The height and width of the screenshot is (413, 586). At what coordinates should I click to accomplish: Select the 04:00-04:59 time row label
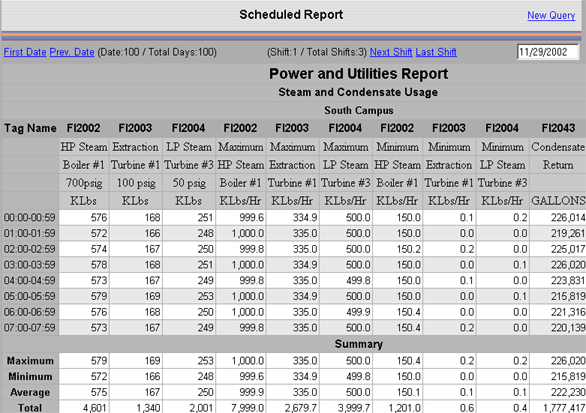(30, 280)
